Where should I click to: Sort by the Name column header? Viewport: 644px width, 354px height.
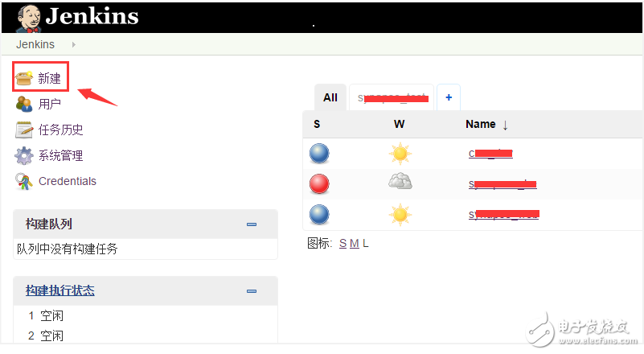(x=486, y=124)
